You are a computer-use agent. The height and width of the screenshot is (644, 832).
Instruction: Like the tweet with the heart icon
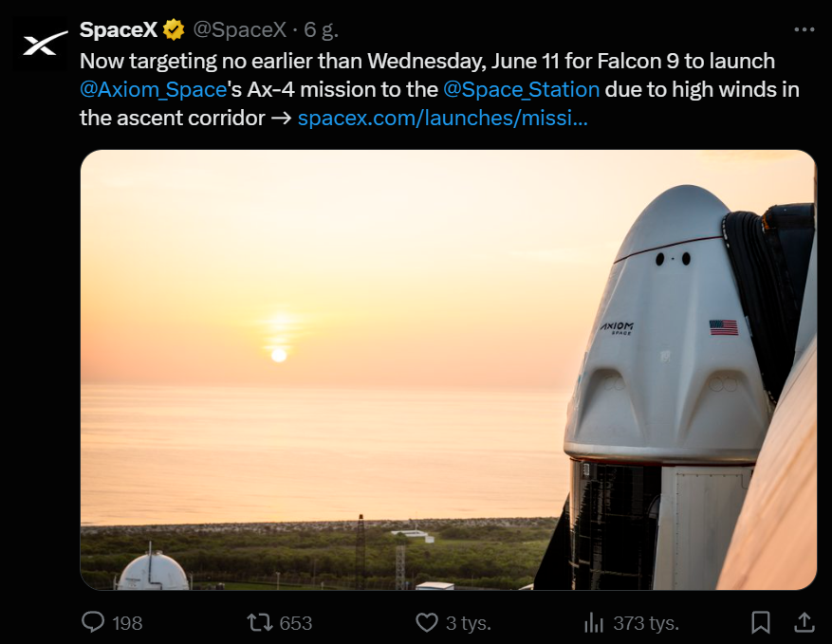[427, 622]
